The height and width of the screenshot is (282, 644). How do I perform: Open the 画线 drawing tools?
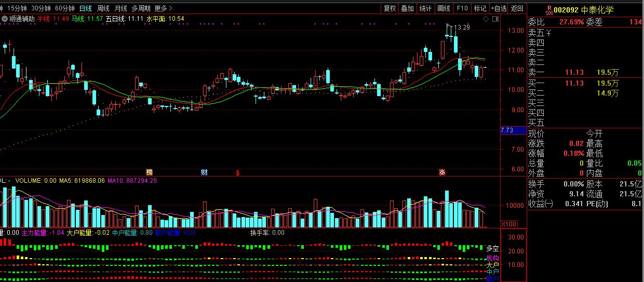444,8
